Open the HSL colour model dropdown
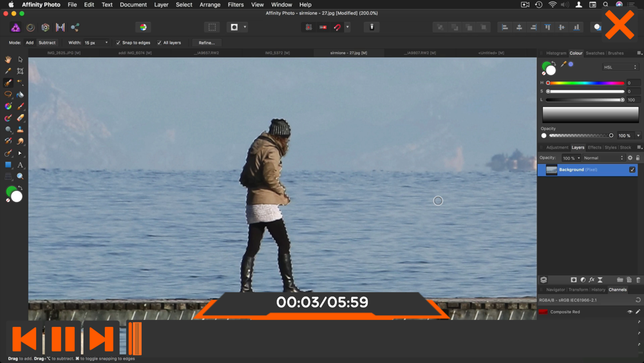Screen dimensions: 644x363 [x=620, y=67]
